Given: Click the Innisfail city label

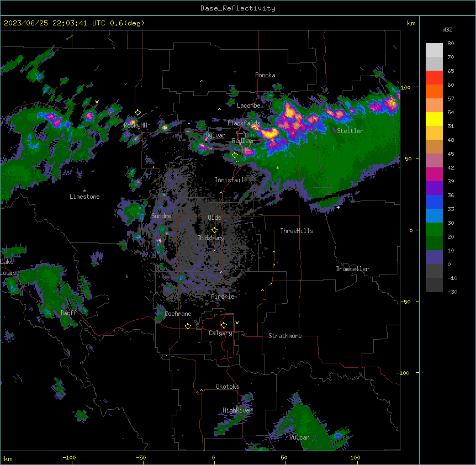Looking at the screenshot, I should pos(230,180).
